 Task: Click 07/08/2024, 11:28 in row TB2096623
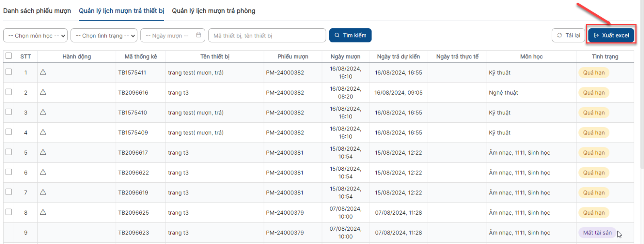(x=398, y=233)
